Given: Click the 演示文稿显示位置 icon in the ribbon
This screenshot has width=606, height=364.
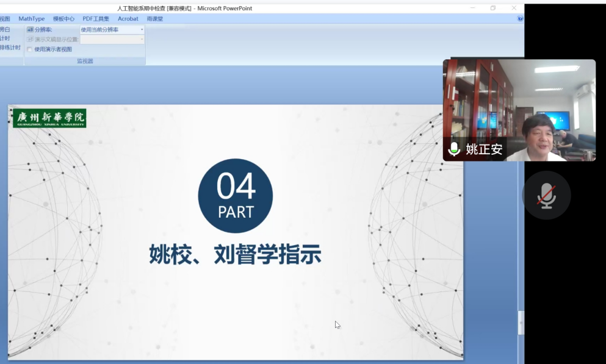Looking at the screenshot, I should pos(31,40).
